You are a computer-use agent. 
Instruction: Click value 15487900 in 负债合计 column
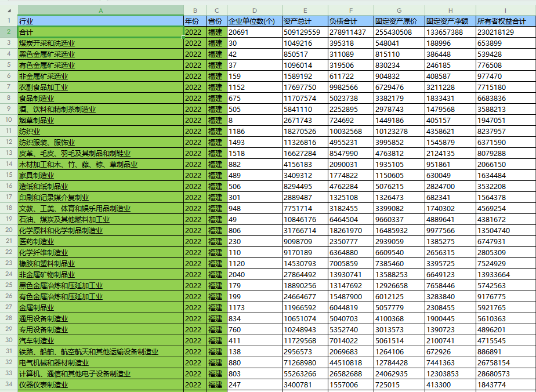[x=351, y=296]
